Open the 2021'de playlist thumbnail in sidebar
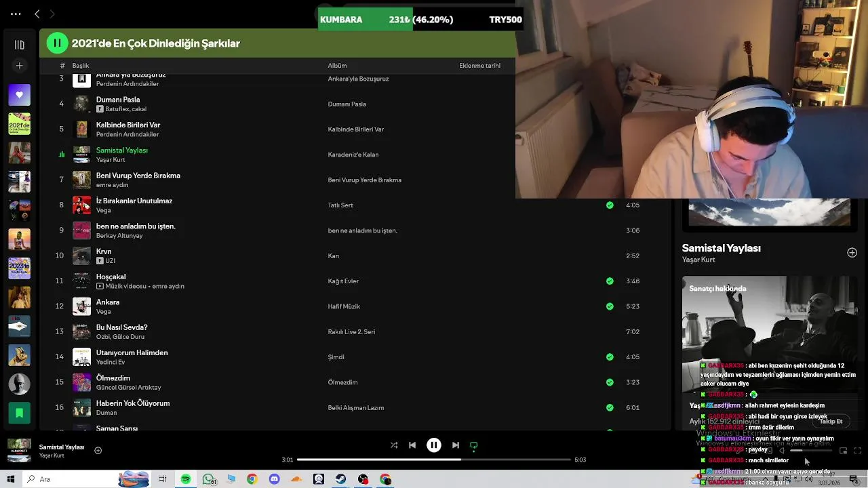This screenshot has width=868, height=488. coord(19,124)
